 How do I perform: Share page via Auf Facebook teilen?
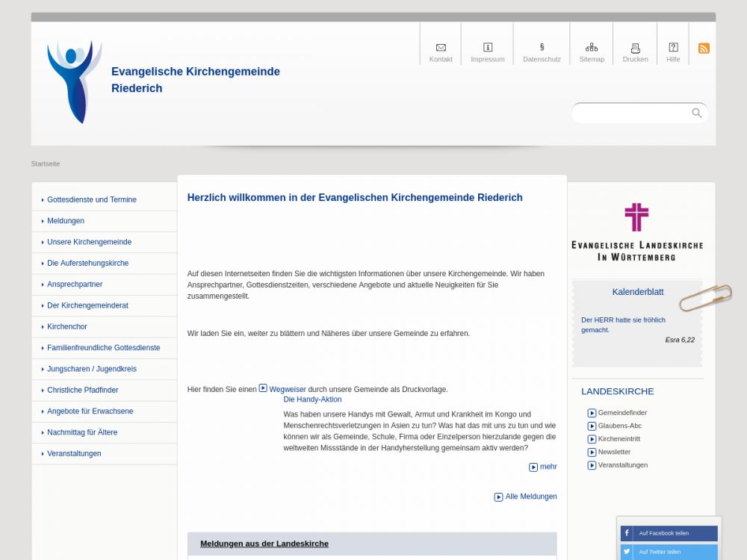669,533
